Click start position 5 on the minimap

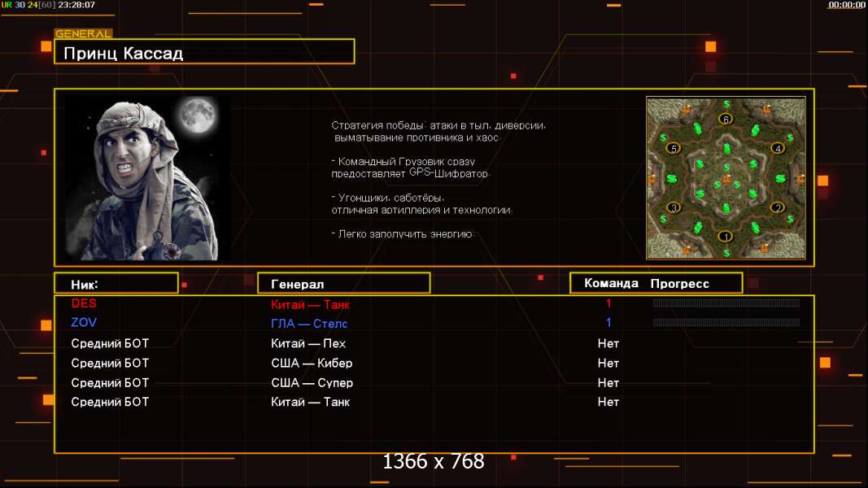click(x=673, y=148)
